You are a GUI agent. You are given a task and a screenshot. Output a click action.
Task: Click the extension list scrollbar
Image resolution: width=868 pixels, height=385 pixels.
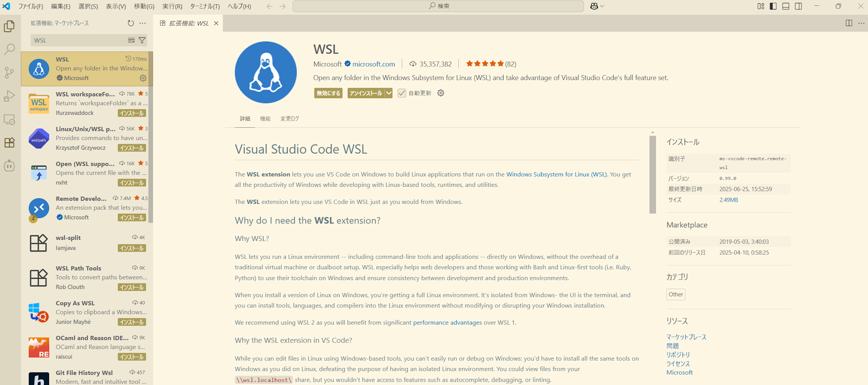click(151, 137)
